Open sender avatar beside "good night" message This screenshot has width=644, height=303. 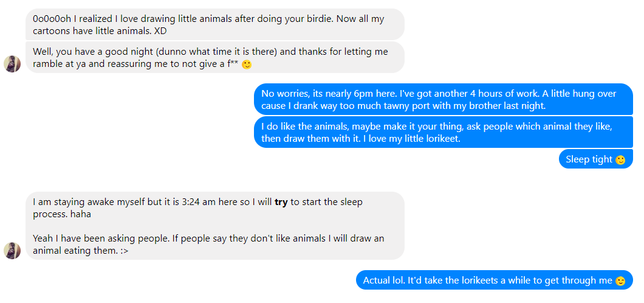pos(12,63)
